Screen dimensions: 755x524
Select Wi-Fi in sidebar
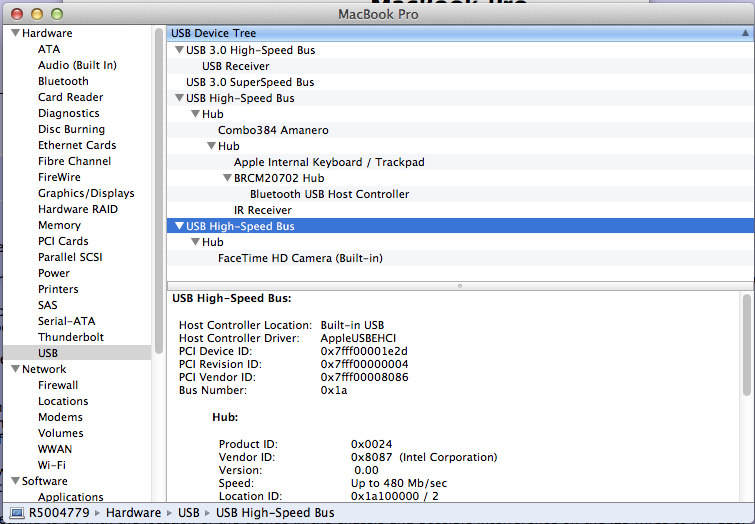[52, 465]
